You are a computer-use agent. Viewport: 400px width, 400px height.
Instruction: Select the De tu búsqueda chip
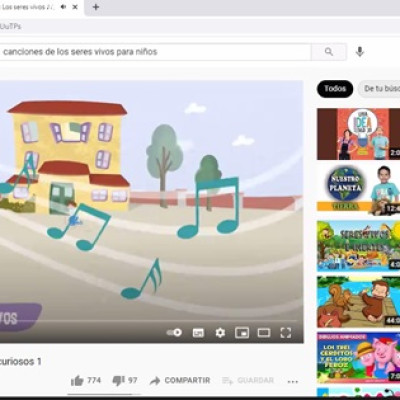click(x=379, y=89)
